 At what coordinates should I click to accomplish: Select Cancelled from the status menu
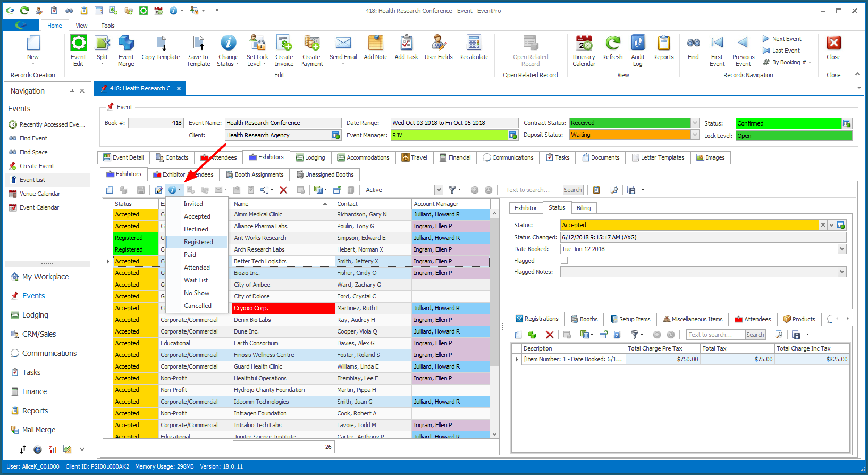198,306
